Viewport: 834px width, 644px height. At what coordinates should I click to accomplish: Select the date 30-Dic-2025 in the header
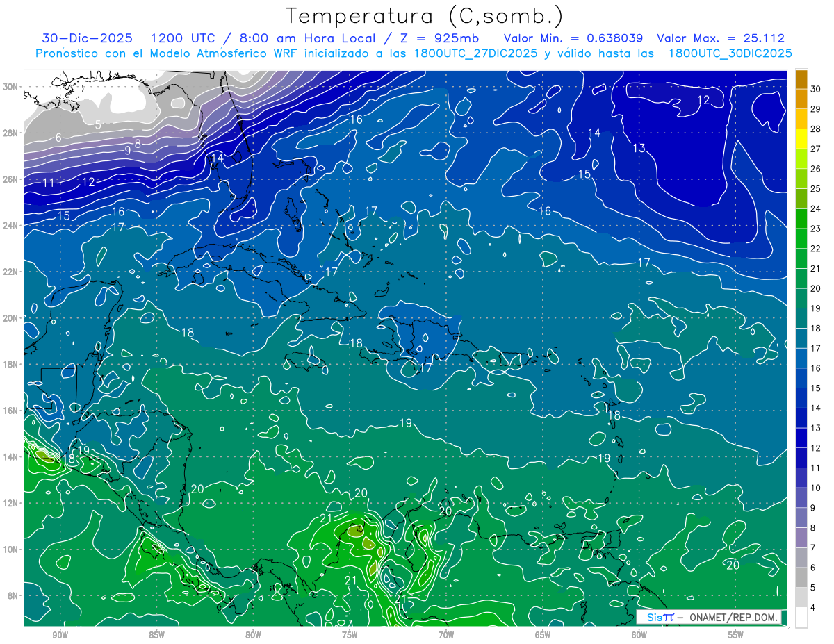click(87, 38)
